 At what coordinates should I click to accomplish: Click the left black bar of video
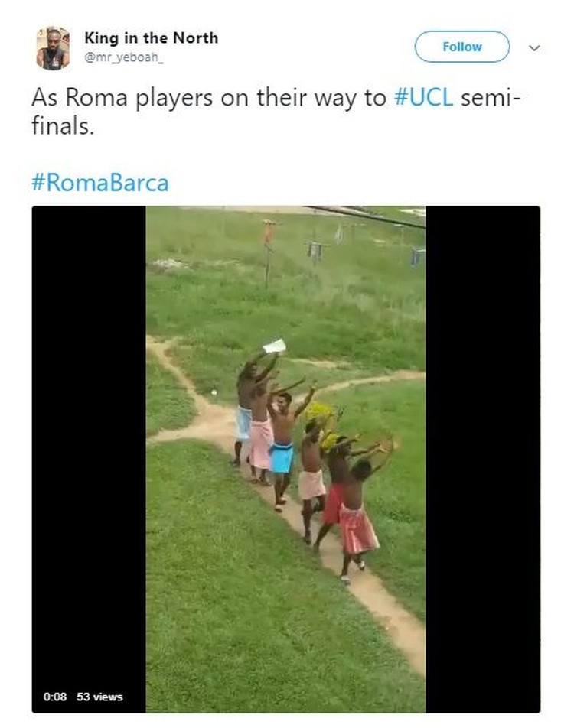89,459
